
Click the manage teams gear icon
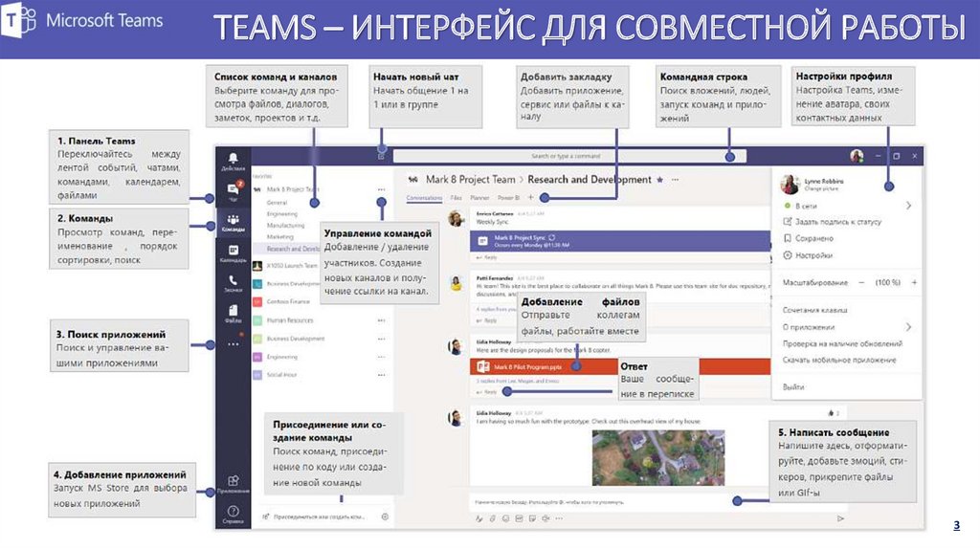click(385, 516)
